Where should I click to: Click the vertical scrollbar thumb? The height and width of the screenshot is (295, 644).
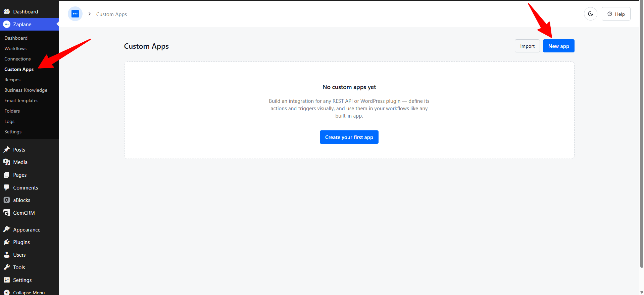click(642, 134)
